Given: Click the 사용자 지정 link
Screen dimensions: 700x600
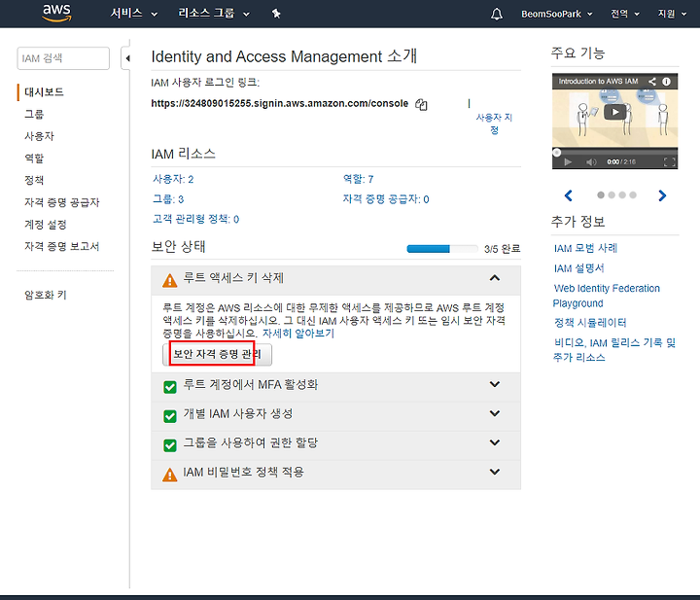Looking at the screenshot, I should tap(494, 124).
